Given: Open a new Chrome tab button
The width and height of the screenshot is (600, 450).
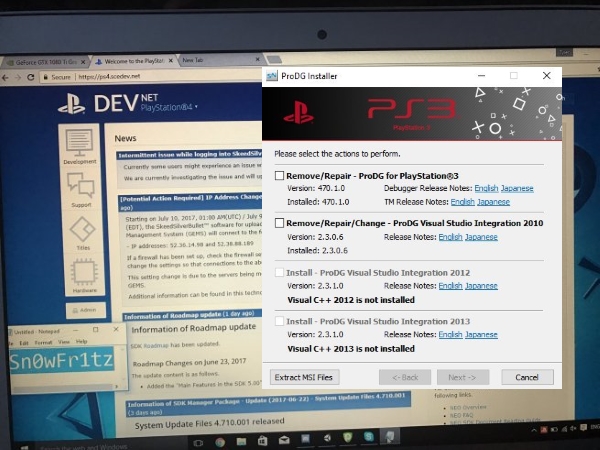Looking at the screenshot, I should click(274, 59).
